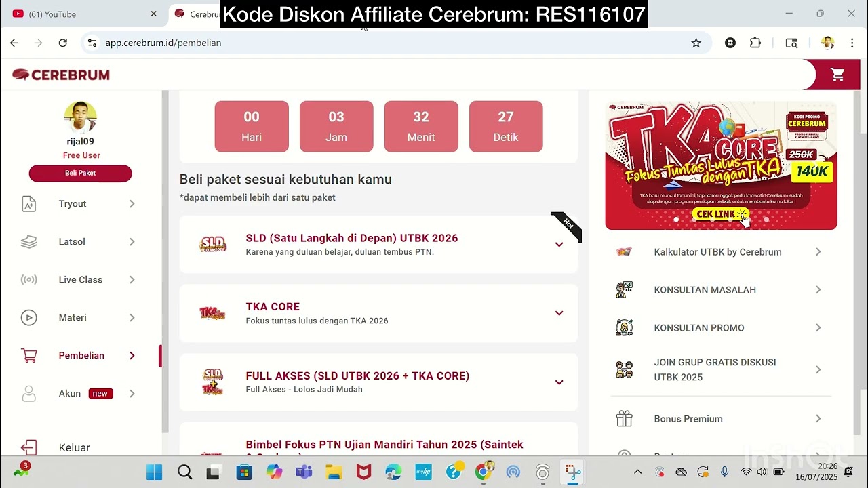Select the Pembelian menu item
This screenshot has width=868, height=488.
pyautogui.click(x=80, y=356)
